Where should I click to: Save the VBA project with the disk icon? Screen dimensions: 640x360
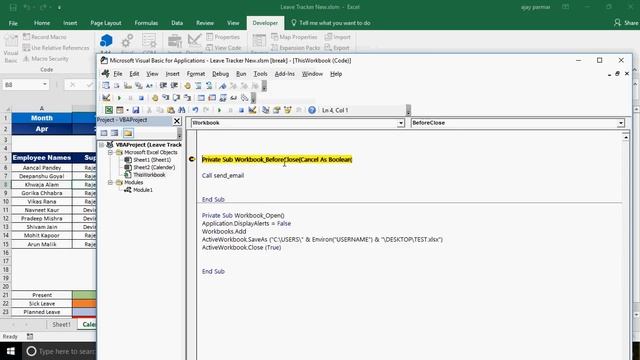pyautogui.click(x=136, y=110)
